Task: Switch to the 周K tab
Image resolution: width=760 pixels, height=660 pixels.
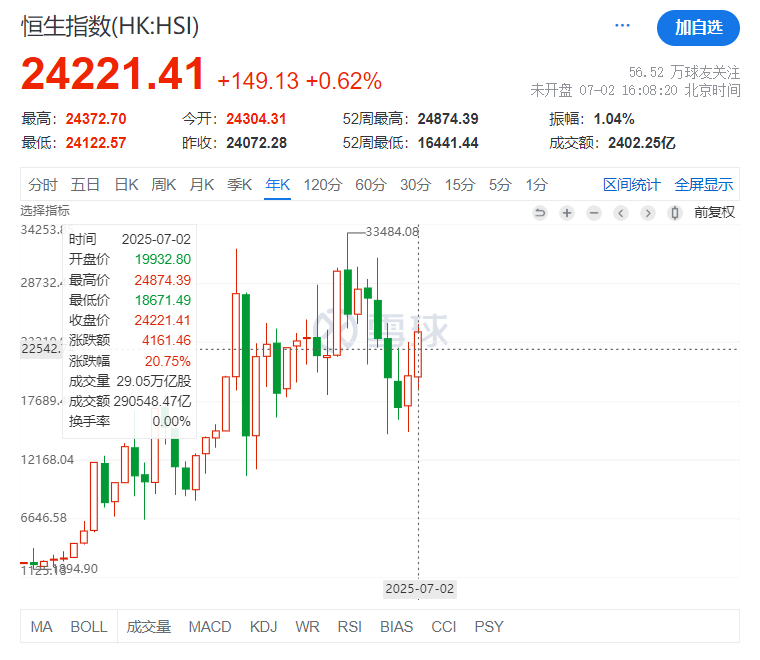Action: pos(163,185)
